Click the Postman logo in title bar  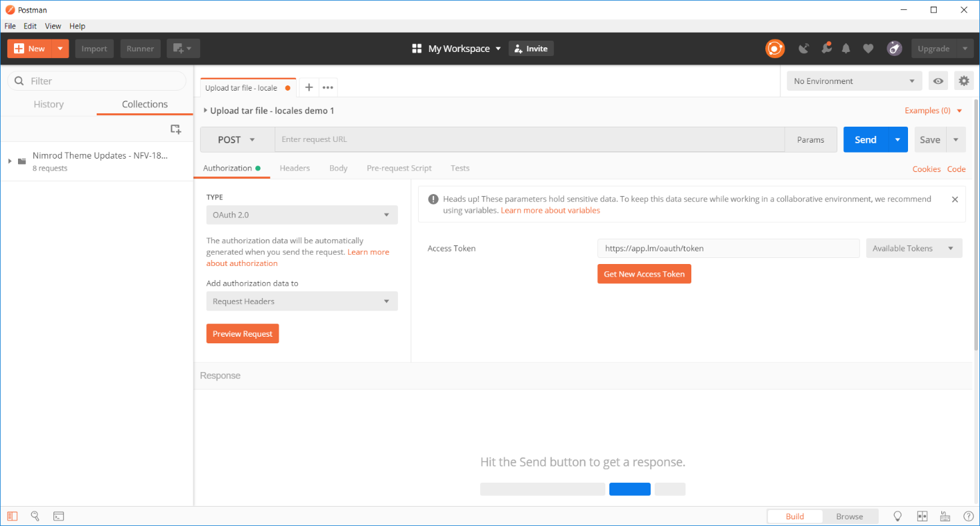click(10, 10)
